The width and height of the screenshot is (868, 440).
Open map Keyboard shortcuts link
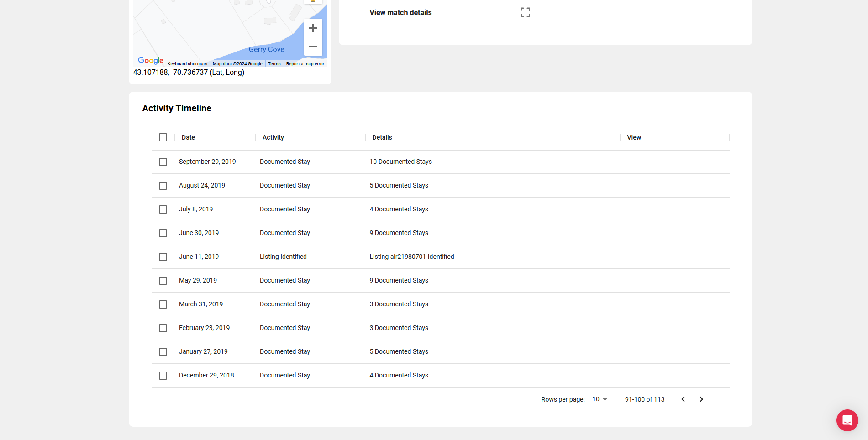pos(187,64)
